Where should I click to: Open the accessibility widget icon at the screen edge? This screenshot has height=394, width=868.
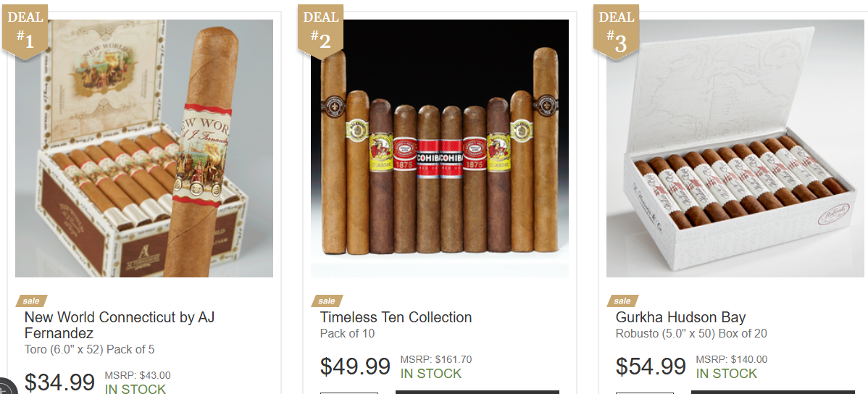tap(7, 386)
